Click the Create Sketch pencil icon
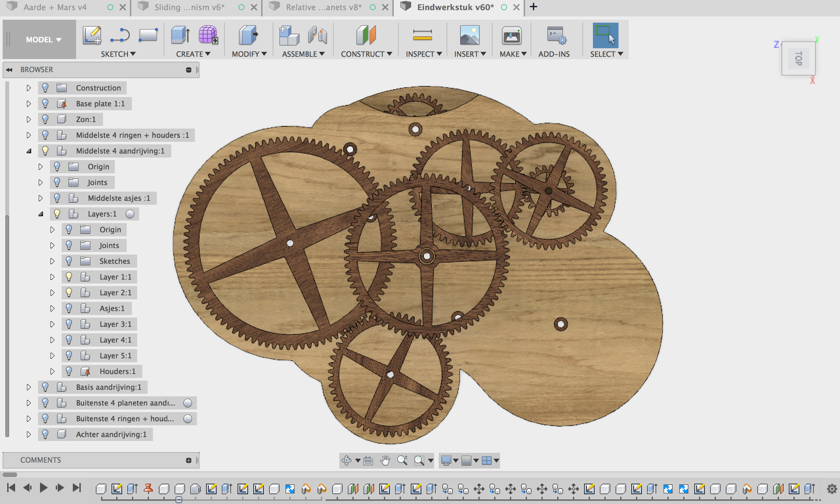Viewport: 840px width, 504px height. click(92, 35)
